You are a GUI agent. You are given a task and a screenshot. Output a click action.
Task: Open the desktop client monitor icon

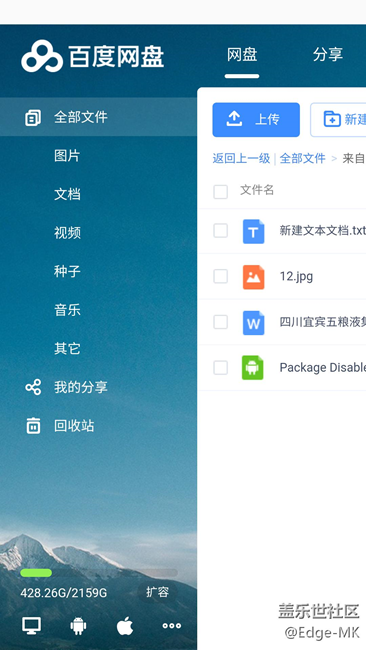[32, 626]
